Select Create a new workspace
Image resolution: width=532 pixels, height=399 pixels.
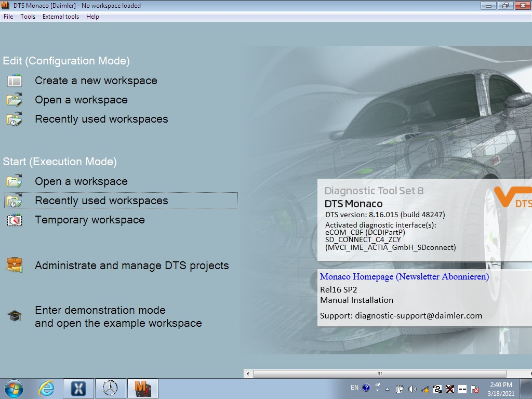96,81
